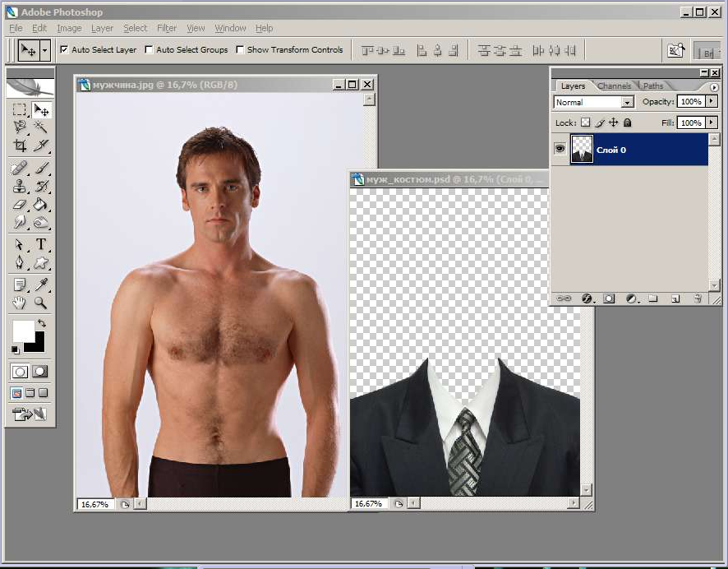Select the Zoom magnifier tool
The image size is (728, 569).
[41, 303]
